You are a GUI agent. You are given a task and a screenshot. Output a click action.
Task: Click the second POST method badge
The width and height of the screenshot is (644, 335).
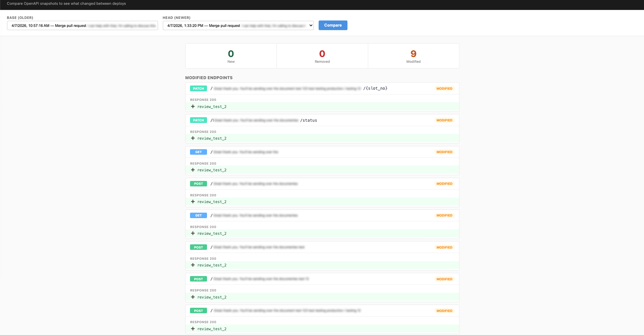tap(198, 247)
